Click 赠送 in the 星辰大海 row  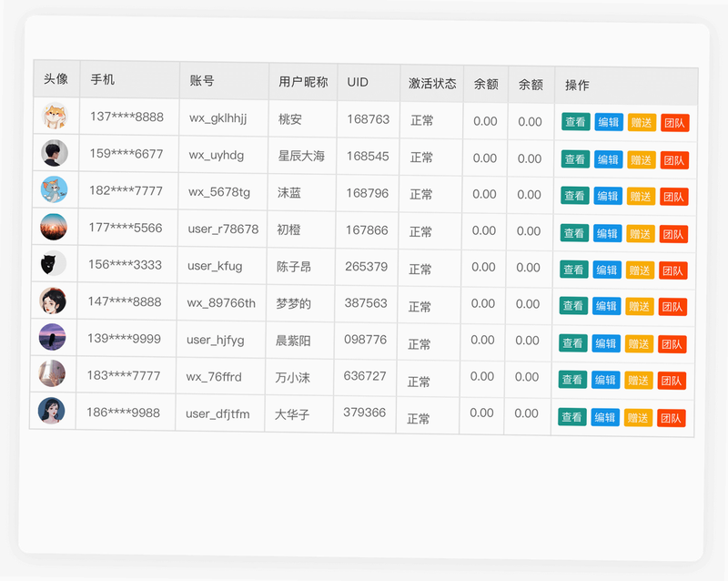(x=642, y=160)
